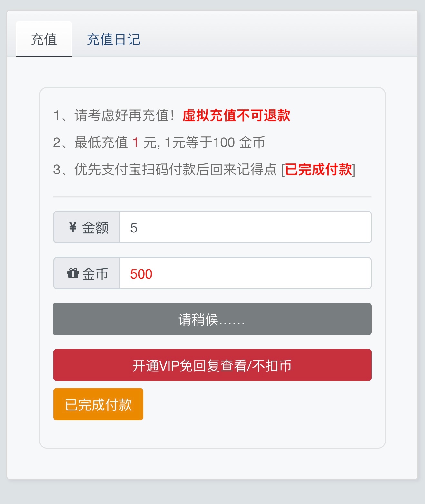This screenshot has height=504, width=425.
Task: Click the 3、 numbering of third instruction
Action: 60,170
